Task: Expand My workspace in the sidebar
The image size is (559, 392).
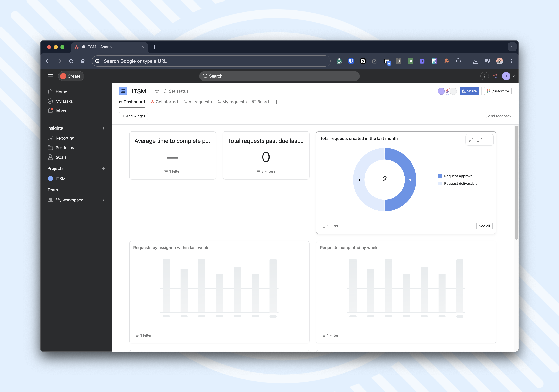Action: coord(104,200)
